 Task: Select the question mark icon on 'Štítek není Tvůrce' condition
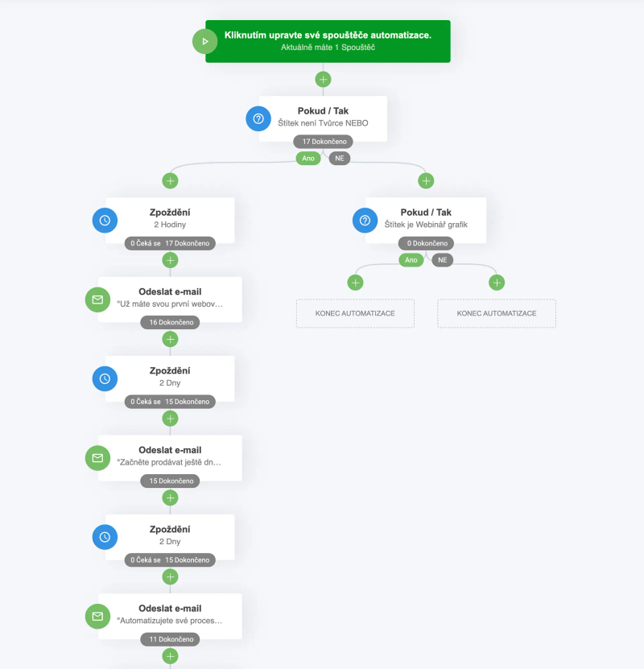pyautogui.click(x=256, y=118)
